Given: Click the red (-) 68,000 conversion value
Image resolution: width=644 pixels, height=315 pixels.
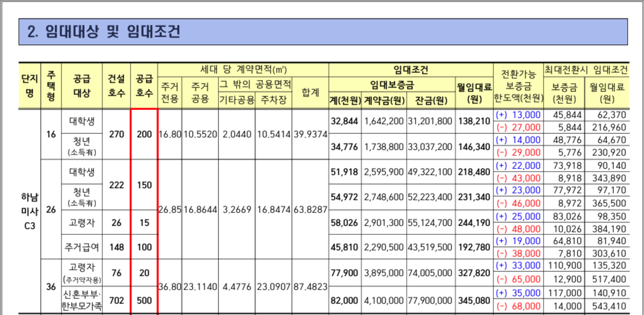Looking at the screenshot, I should [x=518, y=306].
